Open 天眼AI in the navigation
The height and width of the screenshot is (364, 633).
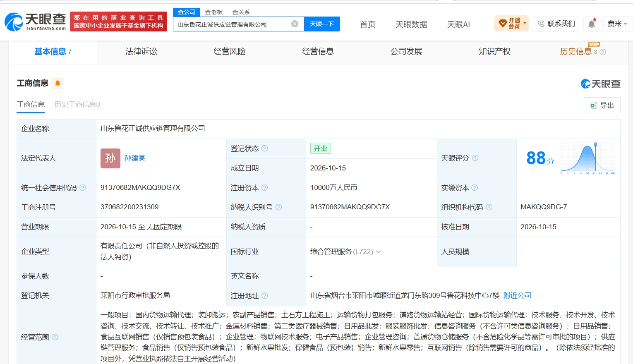[x=458, y=24]
